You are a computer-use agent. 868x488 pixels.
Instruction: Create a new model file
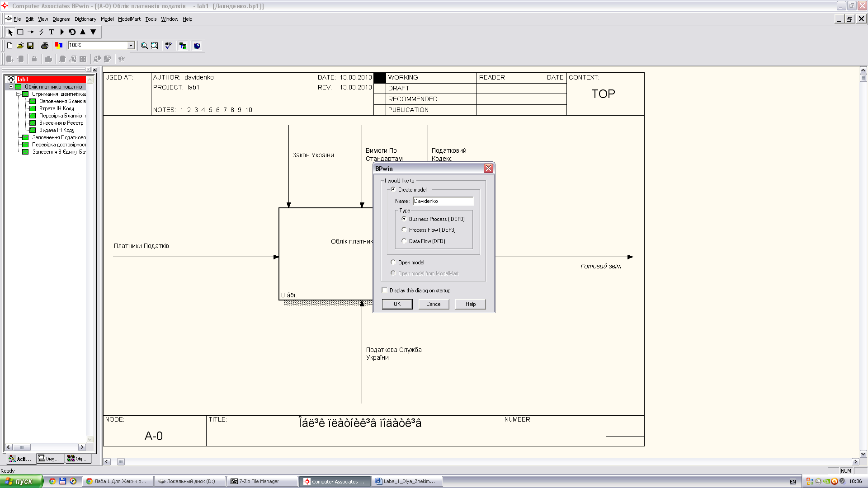[9, 46]
